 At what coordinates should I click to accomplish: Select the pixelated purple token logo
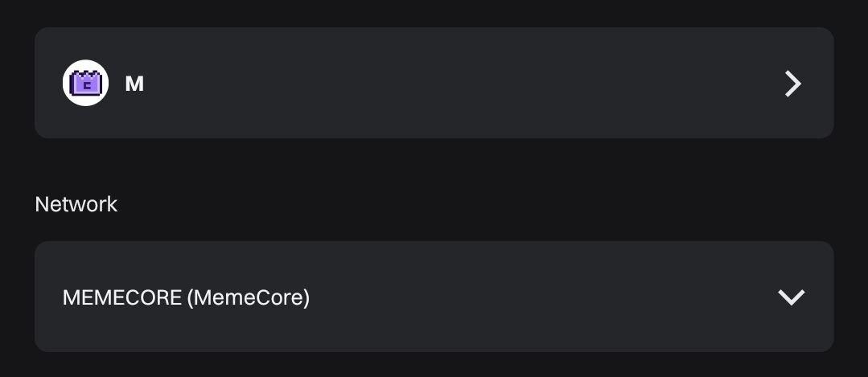[x=85, y=83]
